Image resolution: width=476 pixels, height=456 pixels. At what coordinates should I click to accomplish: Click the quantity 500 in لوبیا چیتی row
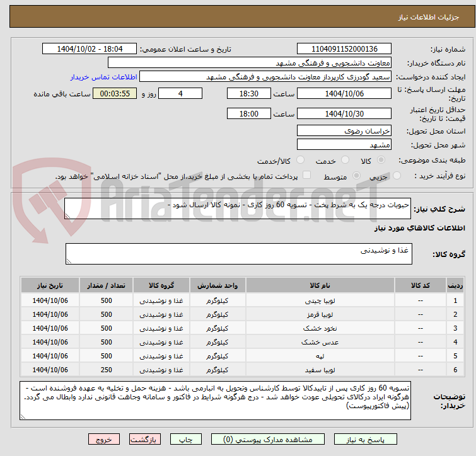coord(107,300)
